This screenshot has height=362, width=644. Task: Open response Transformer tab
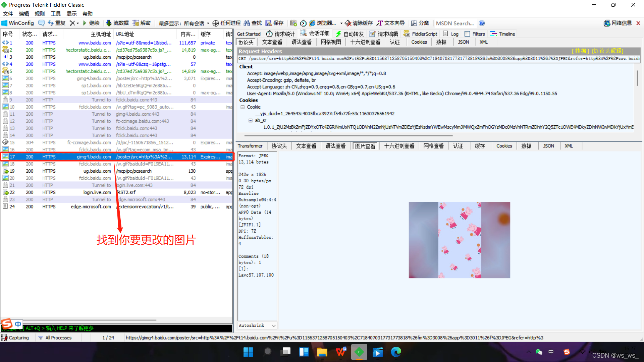[x=250, y=146]
